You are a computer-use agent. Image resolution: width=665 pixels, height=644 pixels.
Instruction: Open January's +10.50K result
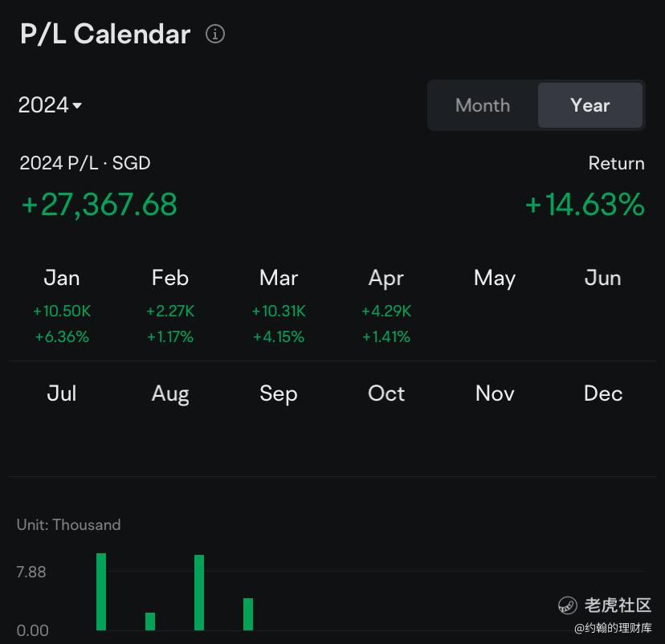point(62,311)
